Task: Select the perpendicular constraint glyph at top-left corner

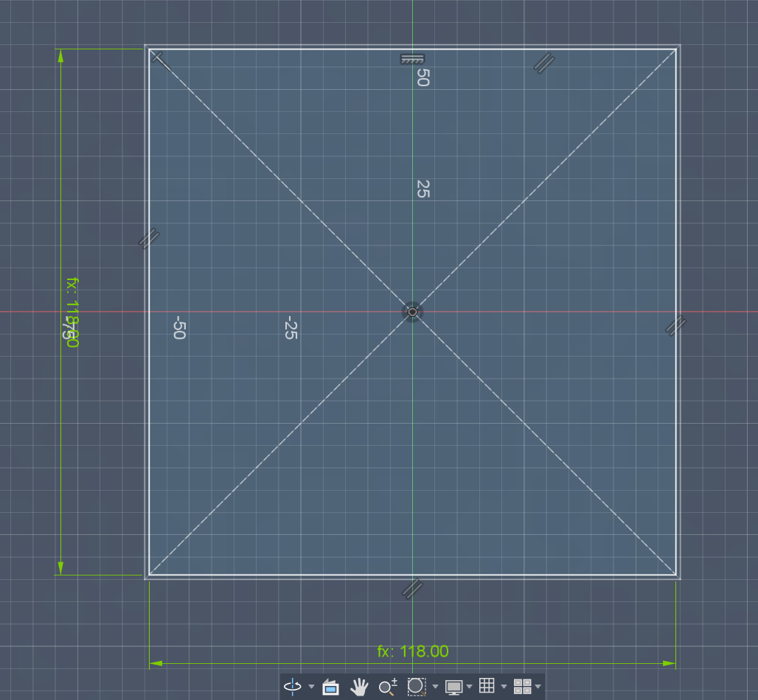Action: [x=161, y=61]
